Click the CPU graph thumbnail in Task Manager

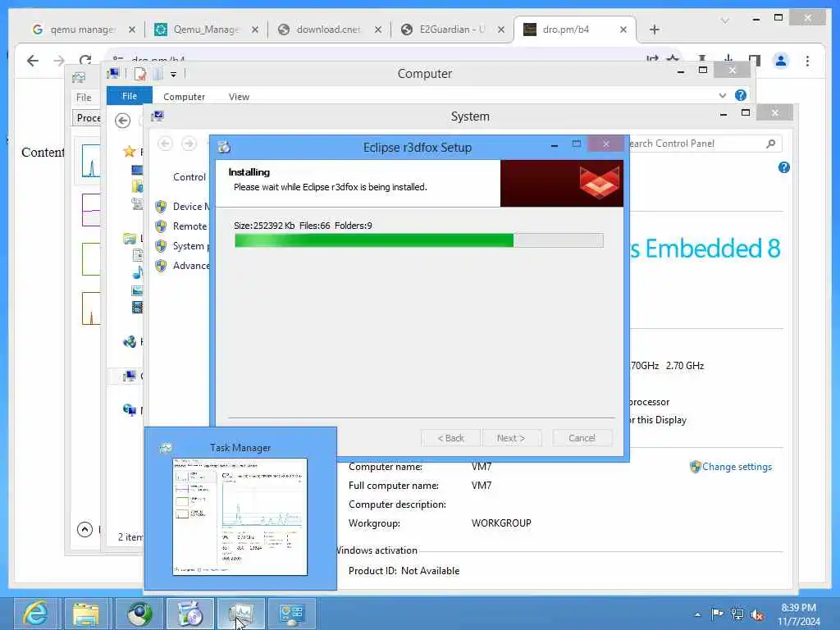tap(90, 160)
